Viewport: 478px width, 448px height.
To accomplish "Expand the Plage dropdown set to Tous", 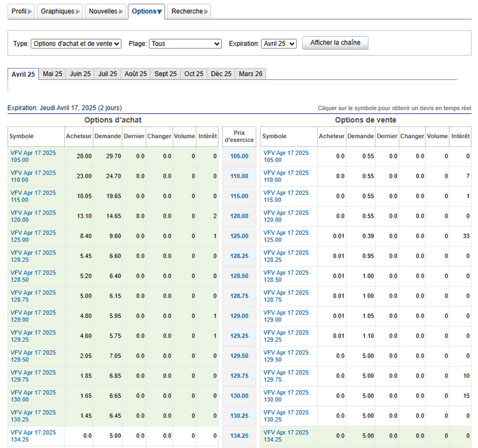I will tap(185, 44).
